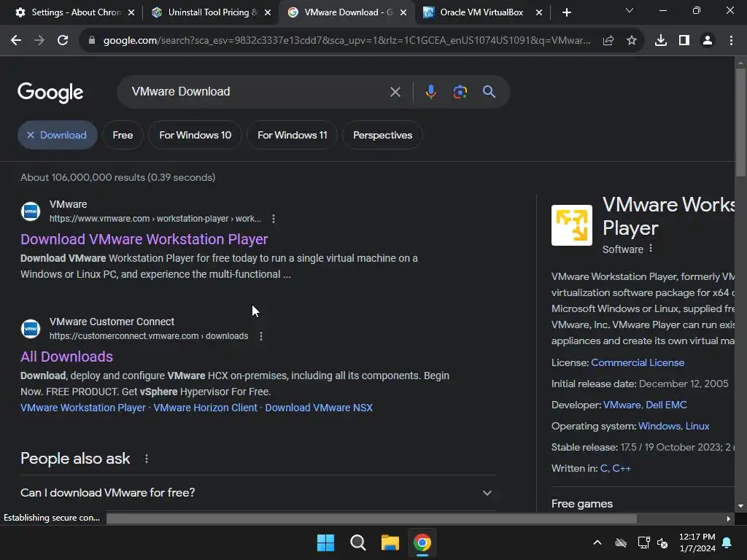This screenshot has width=747, height=560.
Task: Open Chrome profile menu
Action: coord(708,41)
